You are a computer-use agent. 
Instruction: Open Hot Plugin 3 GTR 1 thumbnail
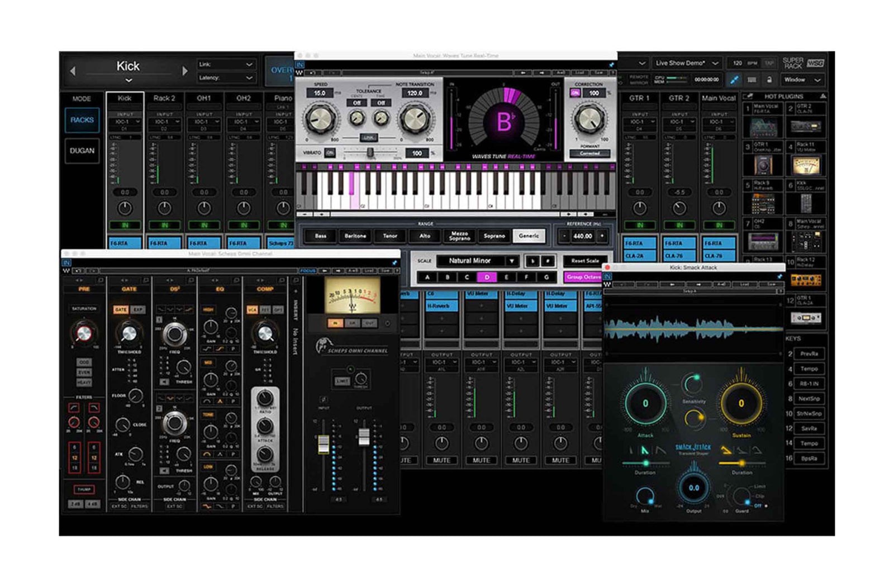click(x=764, y=165)
